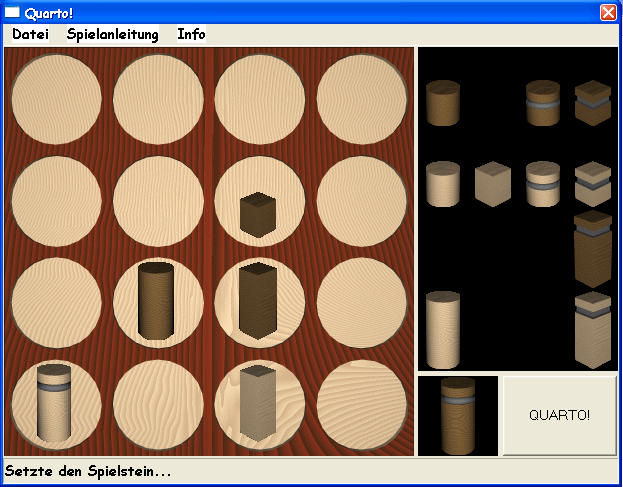Place piece on board row four, column two
623x487 pixels.
pos(158,405)
